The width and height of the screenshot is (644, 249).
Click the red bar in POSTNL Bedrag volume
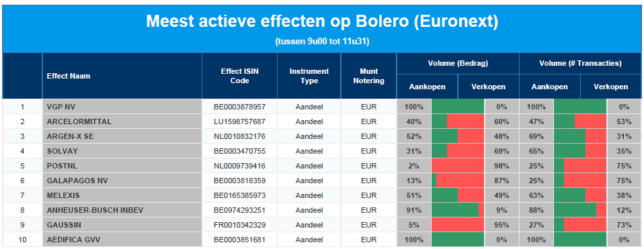point(458,166)
